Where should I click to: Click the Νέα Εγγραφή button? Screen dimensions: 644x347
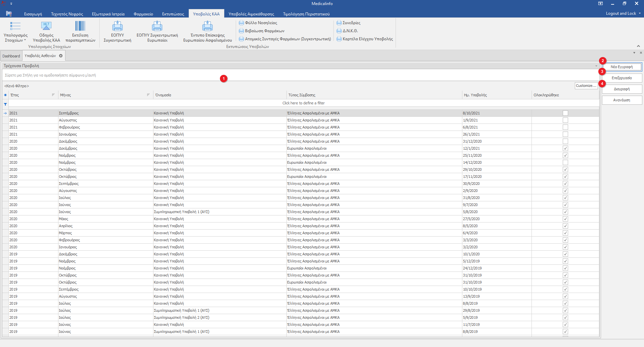[x=622, y=67]
